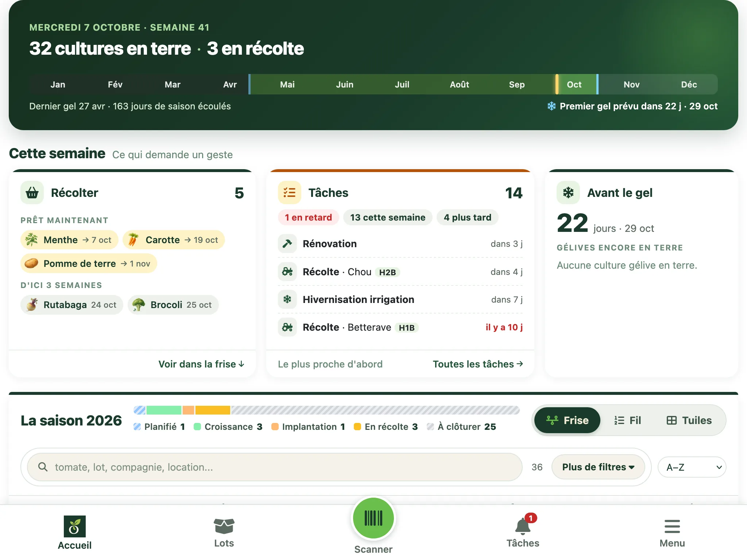Click Voir dans la frise link

[201, 364]
